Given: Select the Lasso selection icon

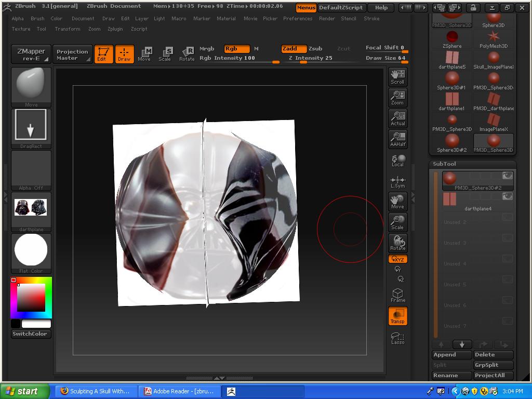Looking at the screenshot, I should tap(397, 338).
